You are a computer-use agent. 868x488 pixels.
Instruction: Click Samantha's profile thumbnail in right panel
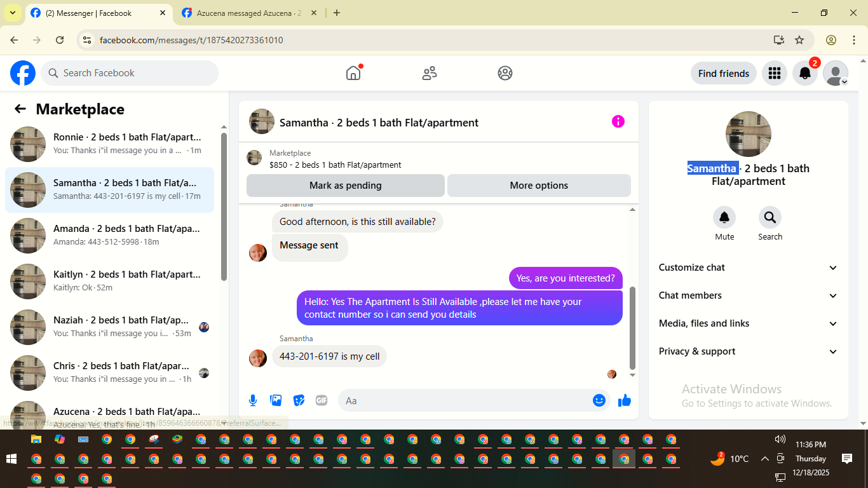pos(749,134)
